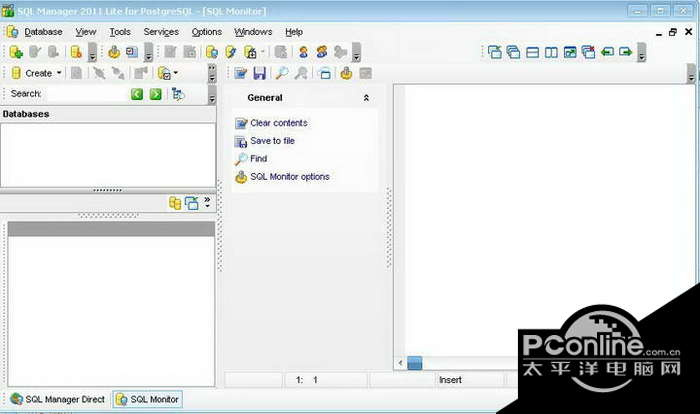This screenshot has height=414, width=700.
Task: Click the SQL Monitor options stamp icon in toolbar
Action: pyautogui.click(x=346, y=73)
